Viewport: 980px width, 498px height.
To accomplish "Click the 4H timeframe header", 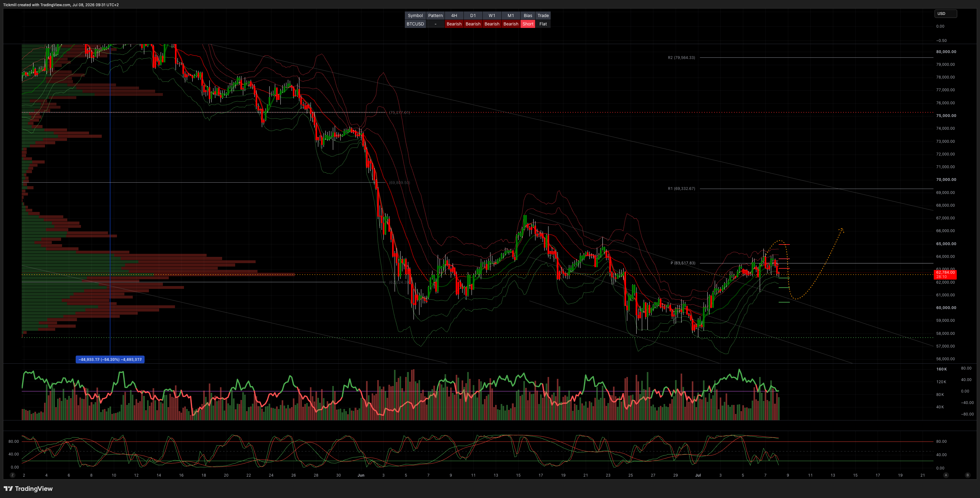I will pos(454,16).
